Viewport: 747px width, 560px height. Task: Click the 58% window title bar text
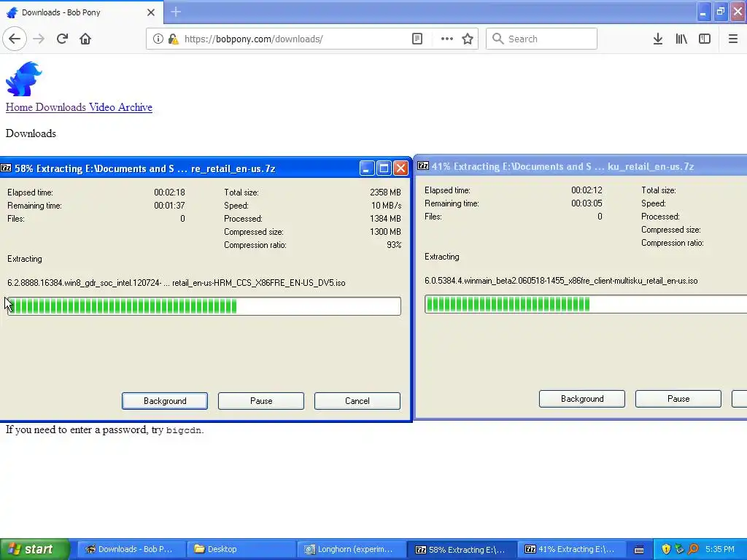click(145, 168)
